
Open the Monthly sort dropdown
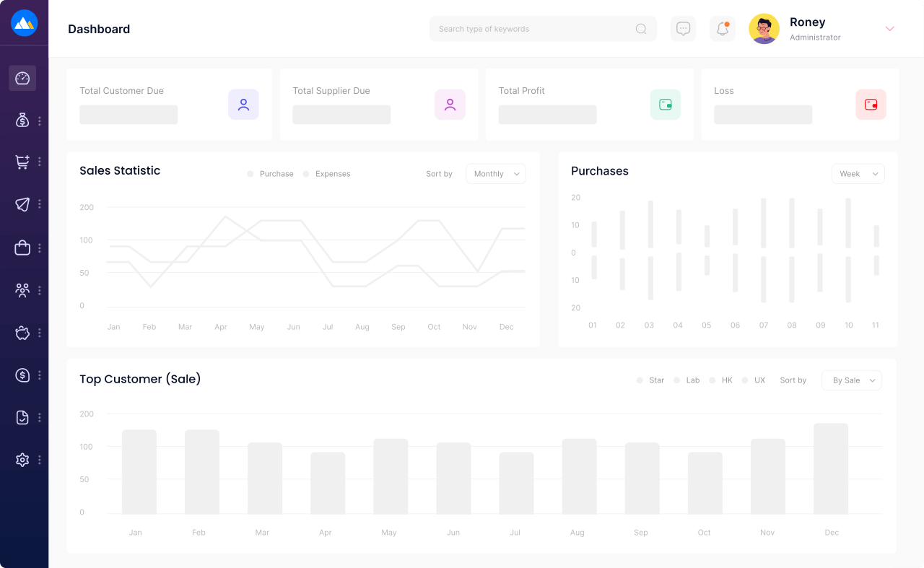496,174
